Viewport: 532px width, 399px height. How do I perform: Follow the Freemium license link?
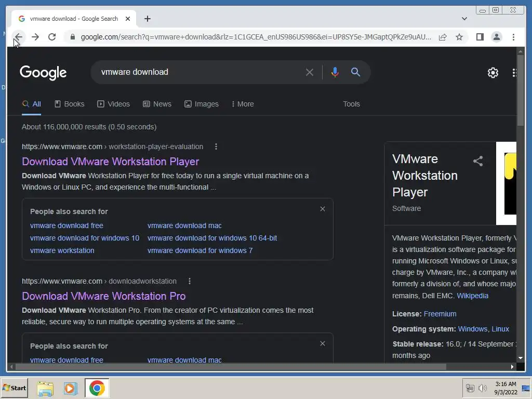coord(440,314)
